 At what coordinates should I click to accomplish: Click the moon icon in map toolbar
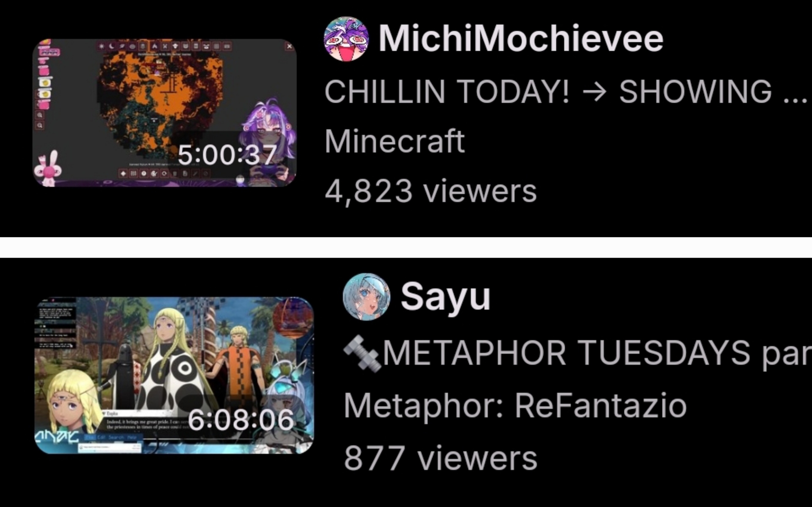pos(111,46)
